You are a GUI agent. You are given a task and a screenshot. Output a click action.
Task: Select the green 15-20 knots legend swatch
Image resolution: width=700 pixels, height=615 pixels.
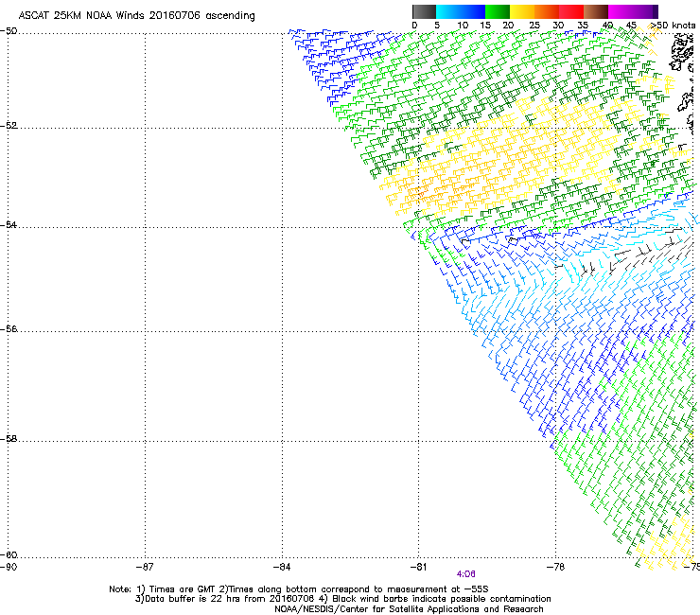(x=498, y=11)
